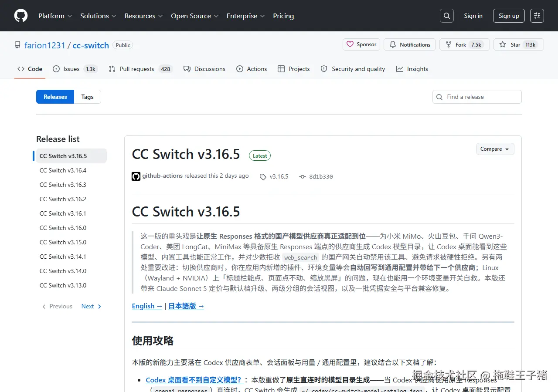Expand the Resources menu
This screenshot has width=558, height=392.
click(143, 16)
